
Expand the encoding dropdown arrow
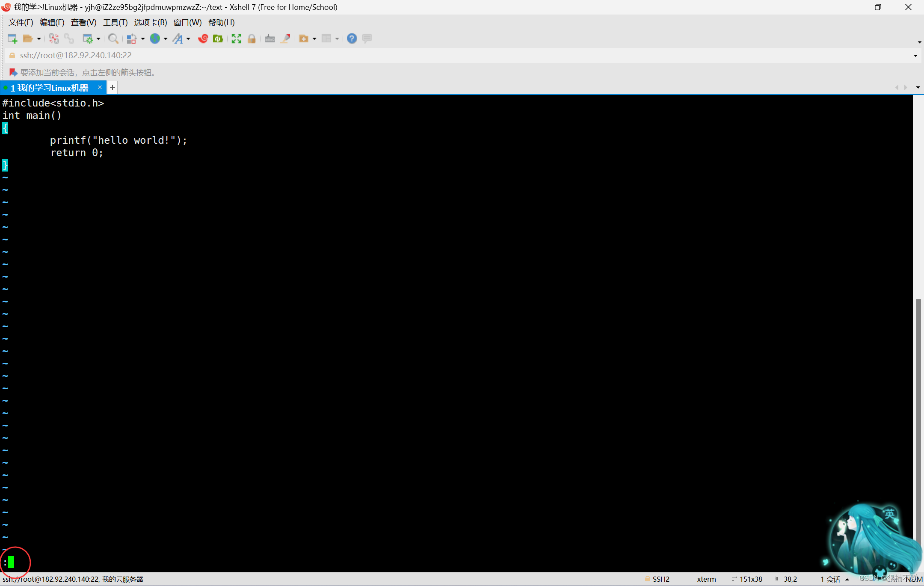coord(166,39)
